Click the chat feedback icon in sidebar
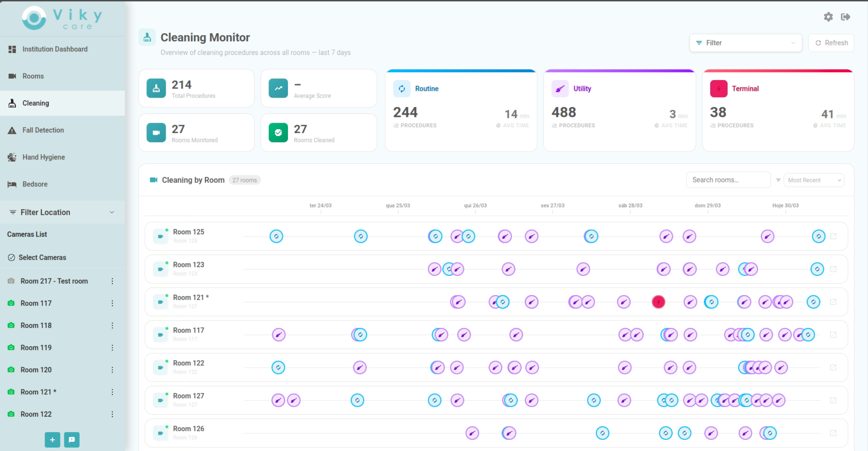 pyautogui.click(x=72, y=440)
